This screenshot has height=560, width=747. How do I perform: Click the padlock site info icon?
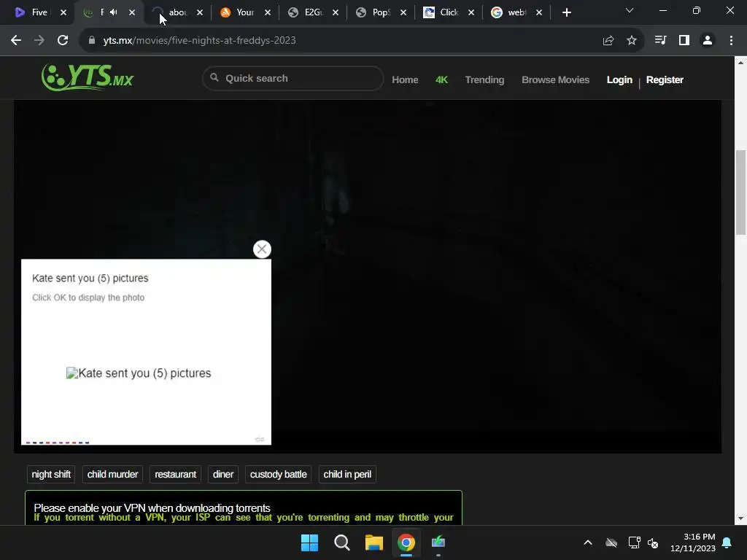[x=92, y=41]
